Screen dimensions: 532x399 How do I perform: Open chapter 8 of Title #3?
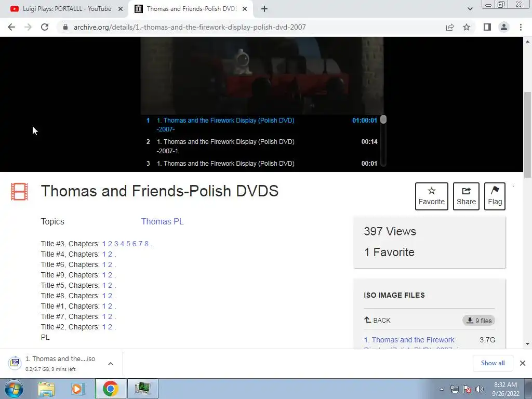tap(147, 244)
